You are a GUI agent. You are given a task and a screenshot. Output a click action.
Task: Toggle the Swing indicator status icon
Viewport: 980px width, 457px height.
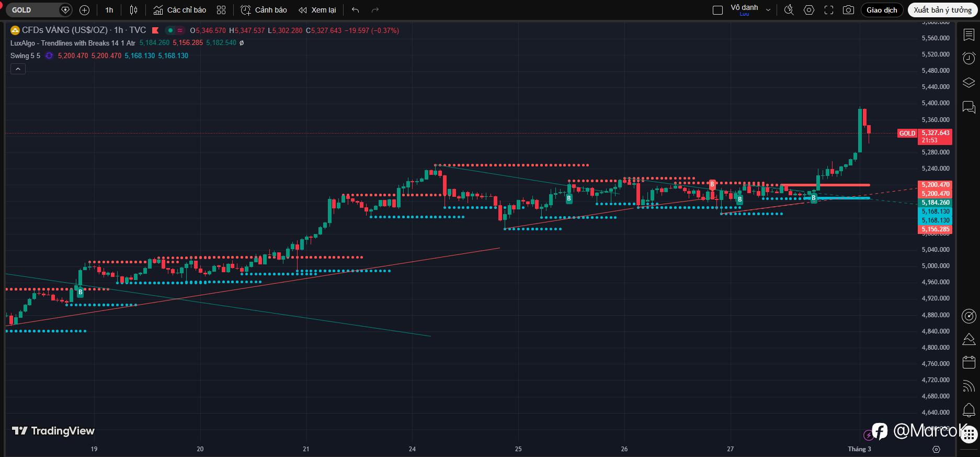point(49,55)
